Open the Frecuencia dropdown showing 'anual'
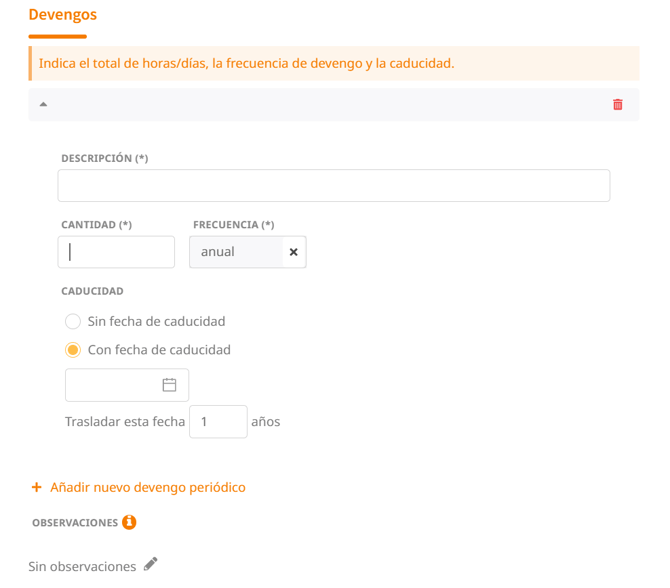The width and height of the screenshot is (670, 588). 235,252
